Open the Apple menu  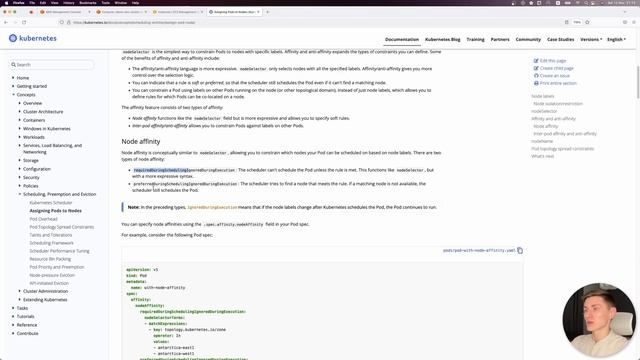[6, 2]
